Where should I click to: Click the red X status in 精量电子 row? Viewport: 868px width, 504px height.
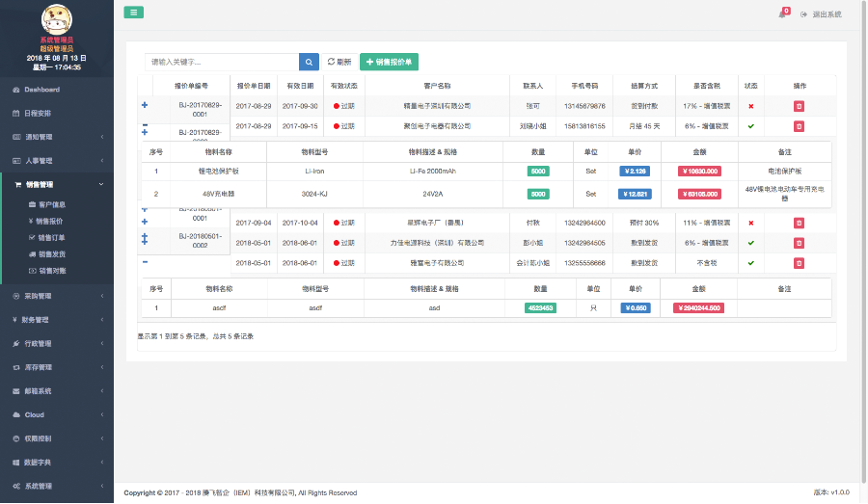750,106
